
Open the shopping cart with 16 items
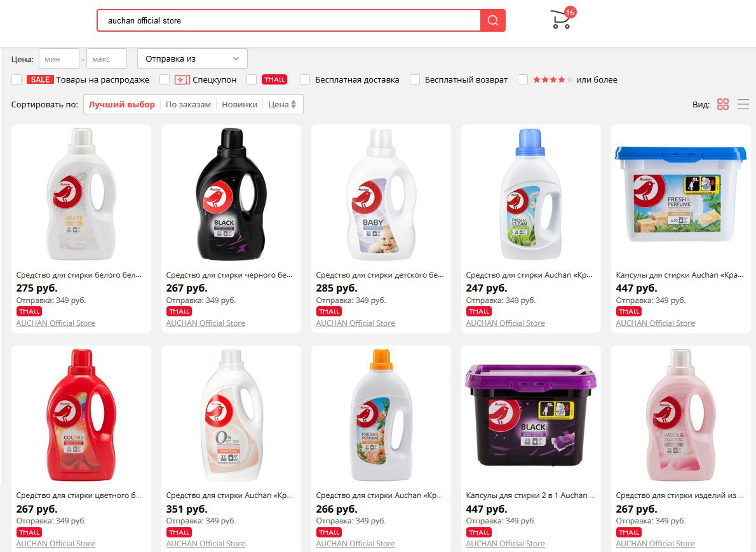tap(562, 19)
